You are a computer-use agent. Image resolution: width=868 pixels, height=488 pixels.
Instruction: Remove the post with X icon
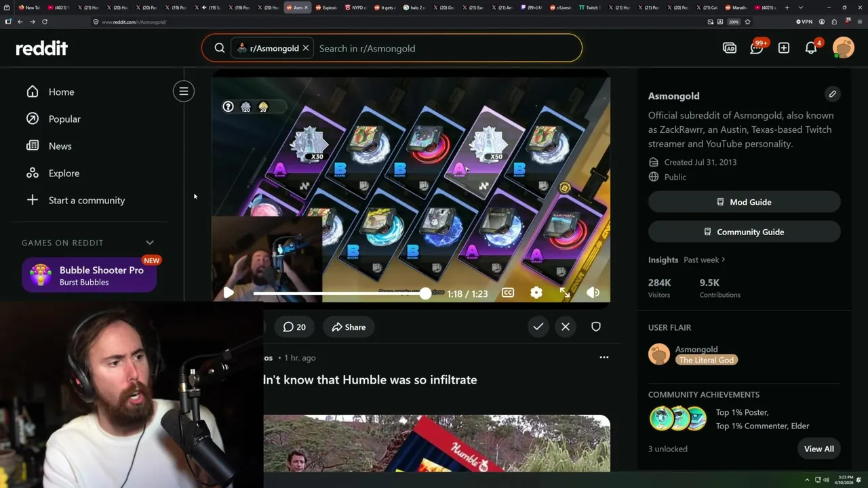pyautogui.click(x=566, y=327)
